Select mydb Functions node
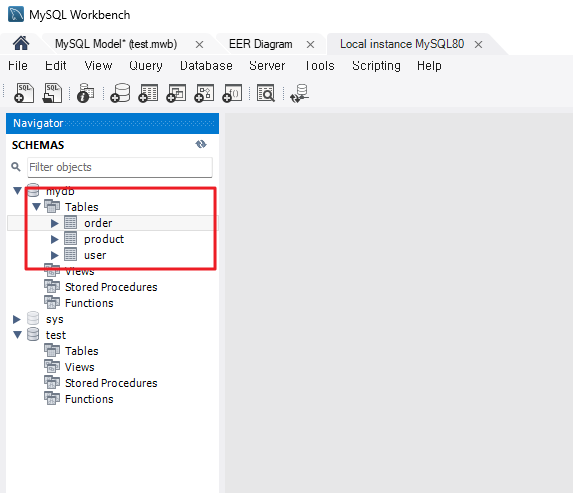Screen dimensions: 573x493 point(89,303)
